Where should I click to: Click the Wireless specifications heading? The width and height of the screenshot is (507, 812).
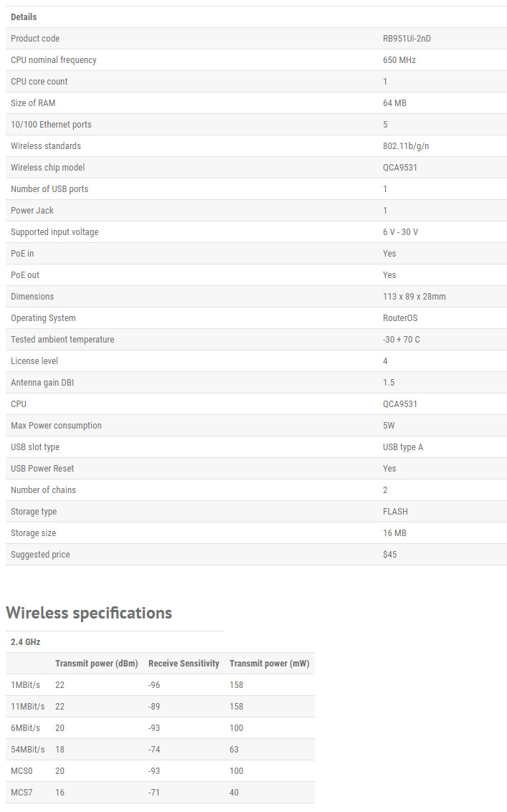pos(89,613)
